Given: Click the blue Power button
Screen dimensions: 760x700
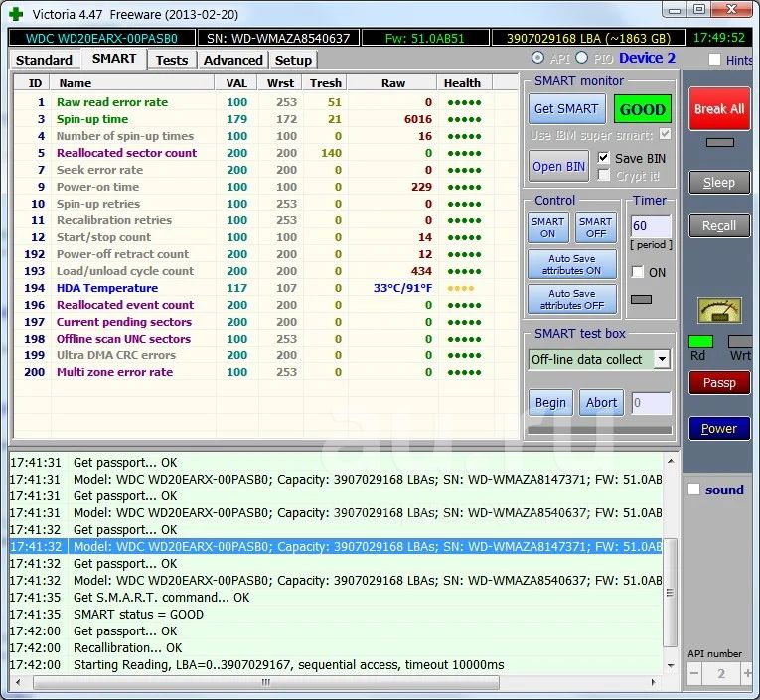Looking at the screenshot, I should 719,428.
